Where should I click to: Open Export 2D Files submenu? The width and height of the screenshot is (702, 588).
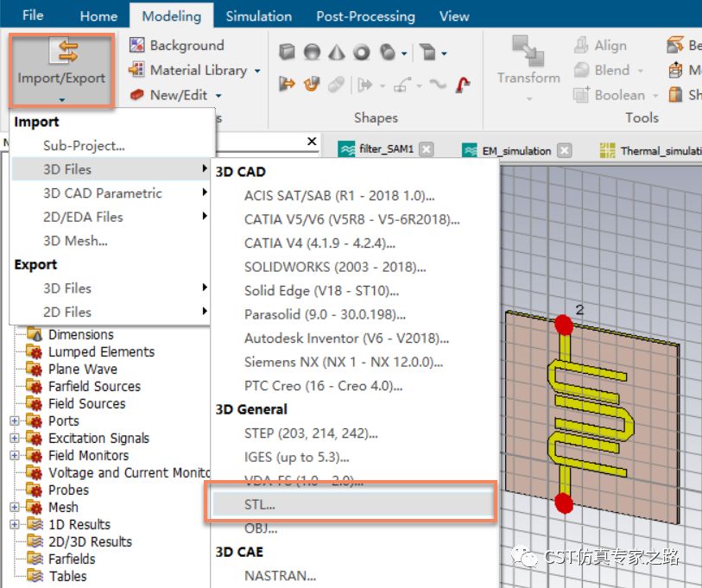111,312
